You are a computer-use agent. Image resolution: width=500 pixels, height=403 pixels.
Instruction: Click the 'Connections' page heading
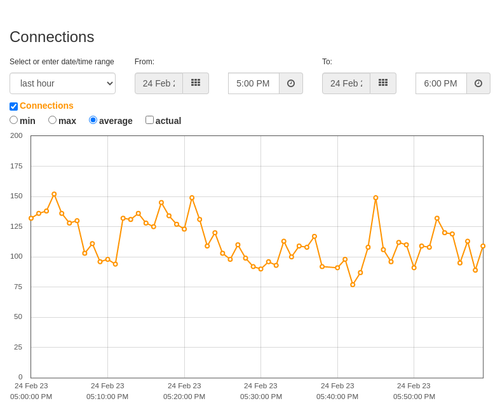click(x=52, y=37)
